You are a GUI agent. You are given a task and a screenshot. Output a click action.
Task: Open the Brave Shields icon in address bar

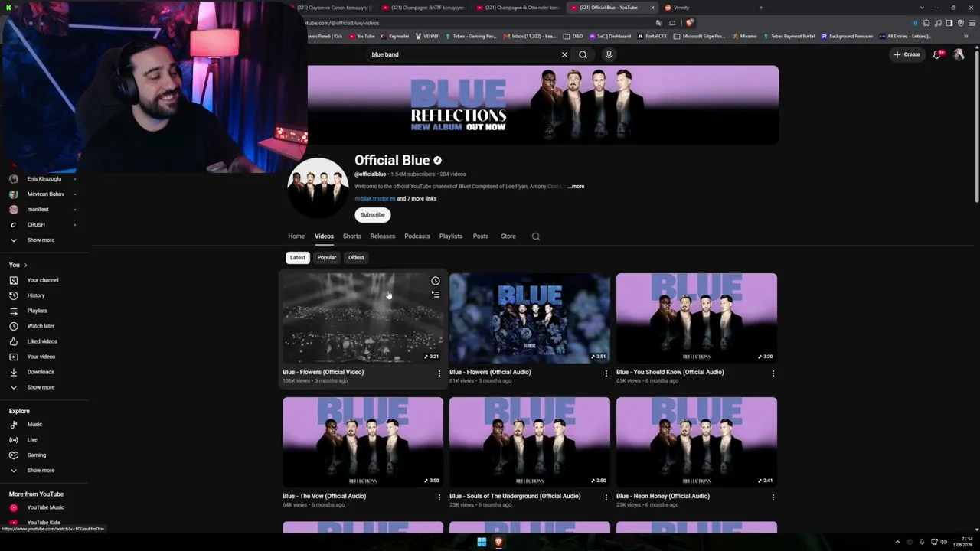tap(689, 23)
